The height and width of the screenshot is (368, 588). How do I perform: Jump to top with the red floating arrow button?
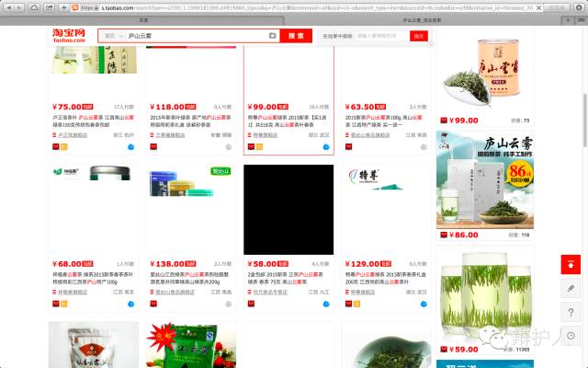pyautogui.click(x=571, y=264)
